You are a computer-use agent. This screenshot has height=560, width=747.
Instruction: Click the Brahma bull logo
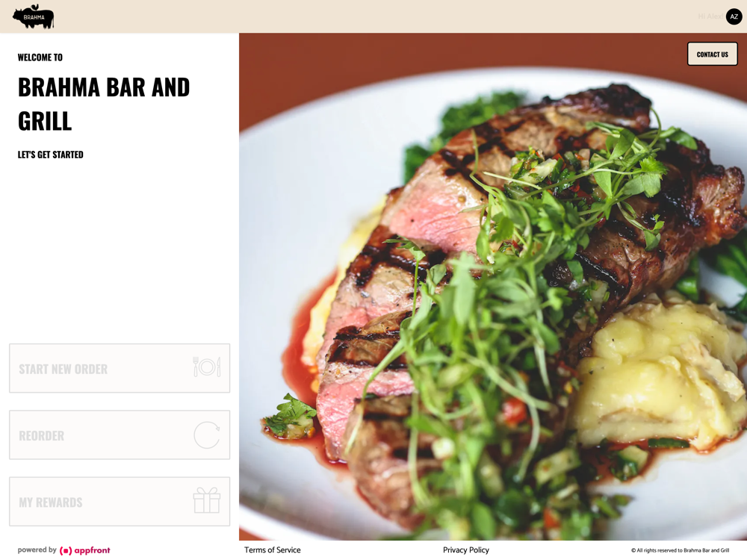(34, 16)
